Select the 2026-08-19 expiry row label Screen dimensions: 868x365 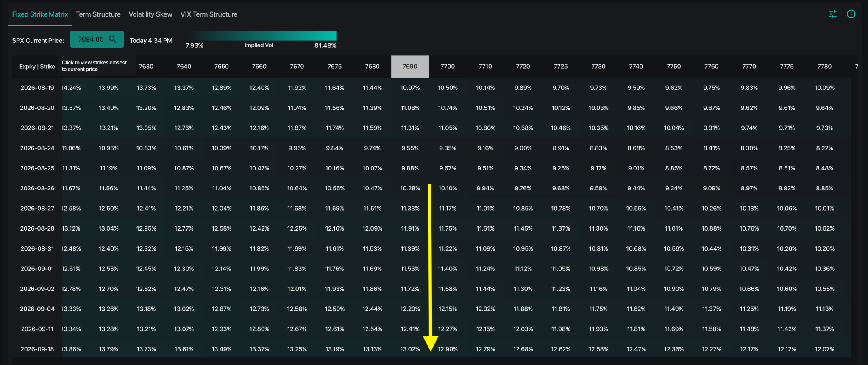(37, 88)
